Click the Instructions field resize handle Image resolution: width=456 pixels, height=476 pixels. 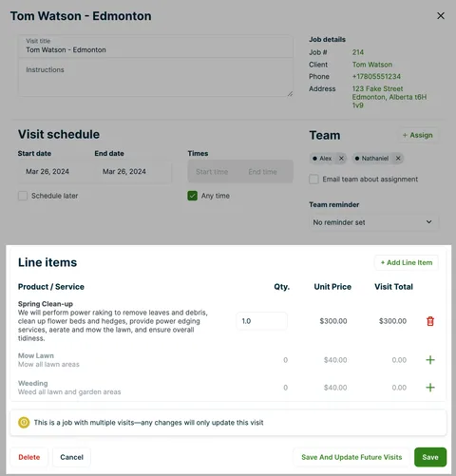(x=290, y=94)
